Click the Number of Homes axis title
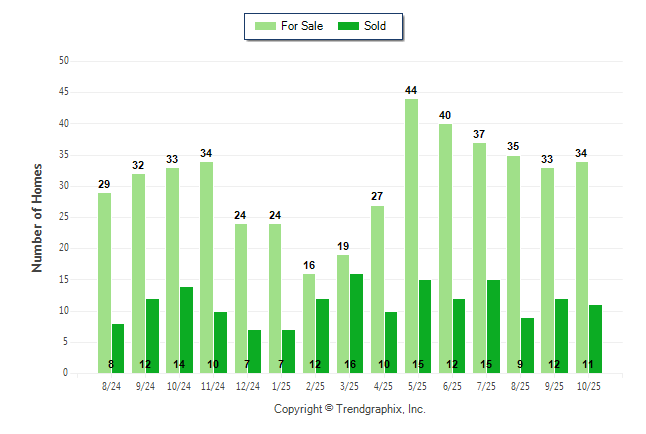The image size is (646, 434). point(38,217)
